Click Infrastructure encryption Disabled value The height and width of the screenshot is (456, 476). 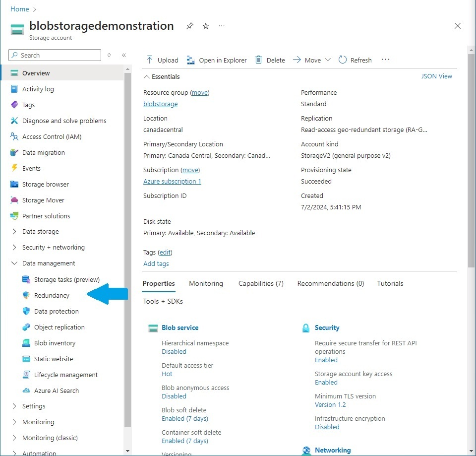click(327, 427)
